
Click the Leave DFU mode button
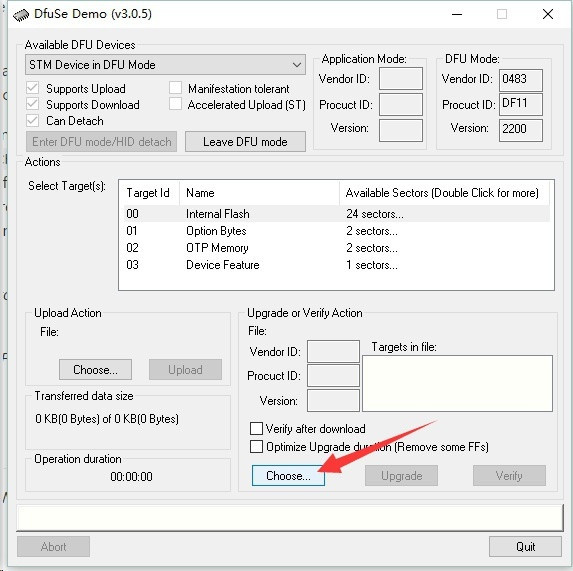(x=245, y=141)
